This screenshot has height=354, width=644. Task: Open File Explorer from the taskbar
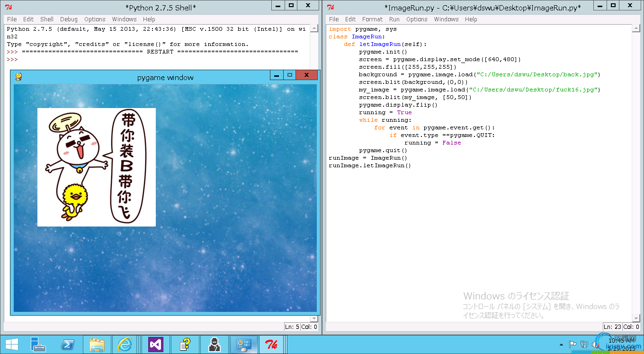97,345
